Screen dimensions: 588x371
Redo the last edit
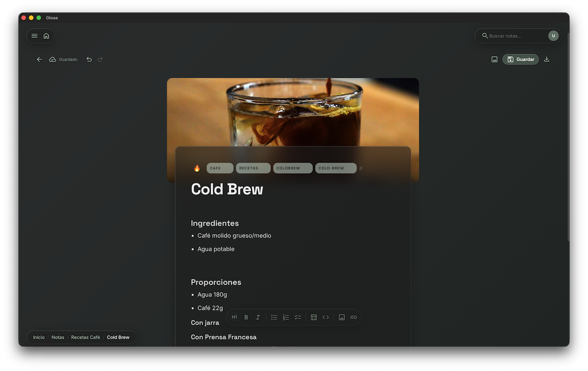tap(100, 59)
